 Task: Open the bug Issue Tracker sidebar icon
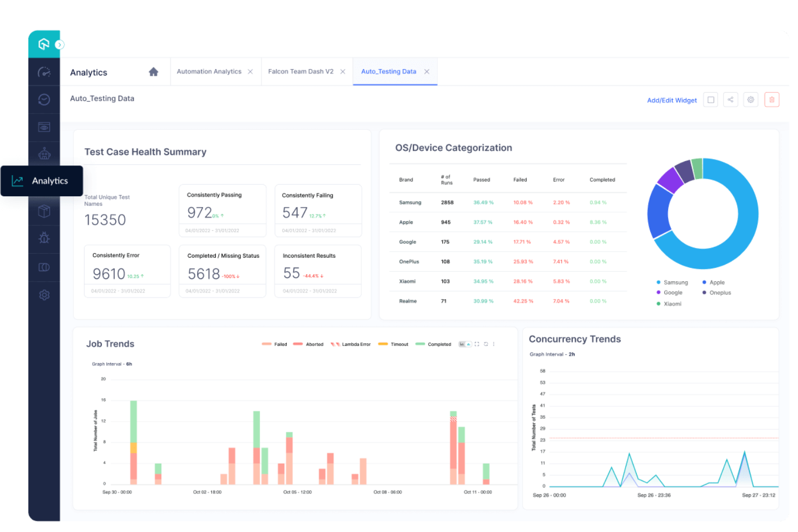(x=44, y=238)
